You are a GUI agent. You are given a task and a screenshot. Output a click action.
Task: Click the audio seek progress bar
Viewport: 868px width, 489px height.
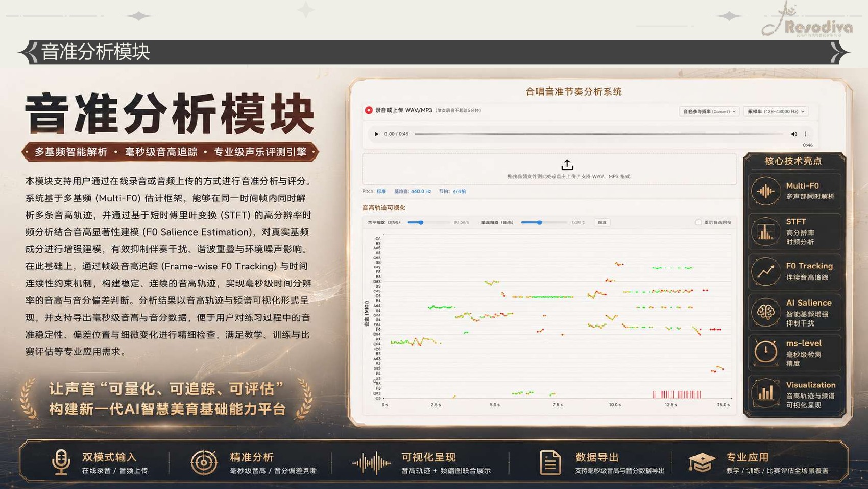point(599,134)
